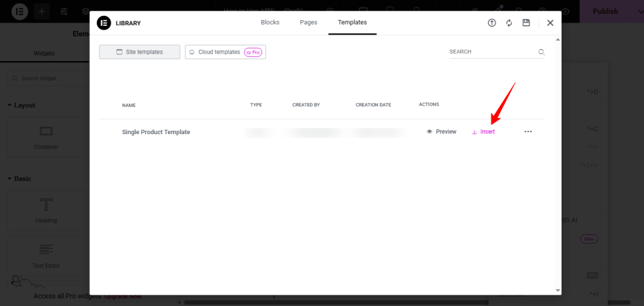Switch to the Pages tab

coord(308,23)
